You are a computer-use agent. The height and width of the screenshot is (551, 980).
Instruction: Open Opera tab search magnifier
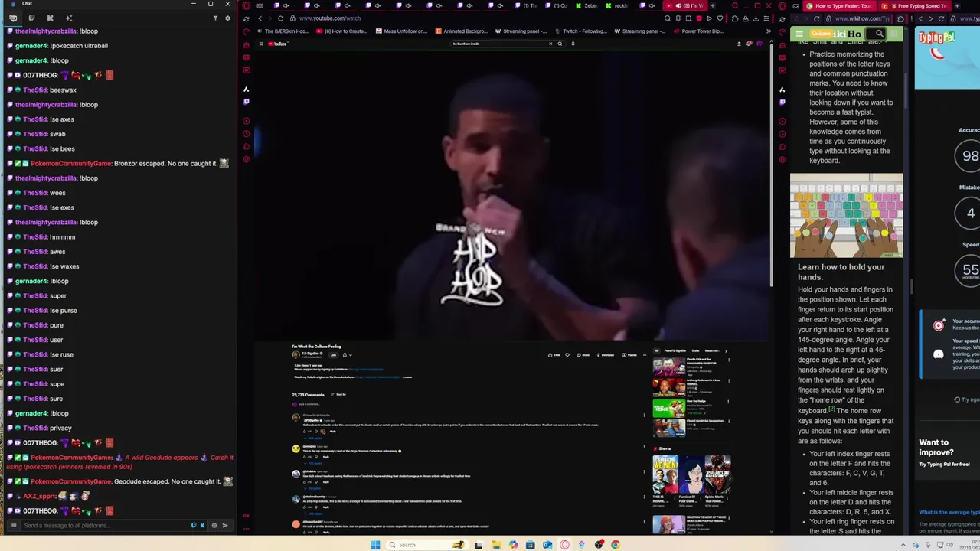click(735, 5)
